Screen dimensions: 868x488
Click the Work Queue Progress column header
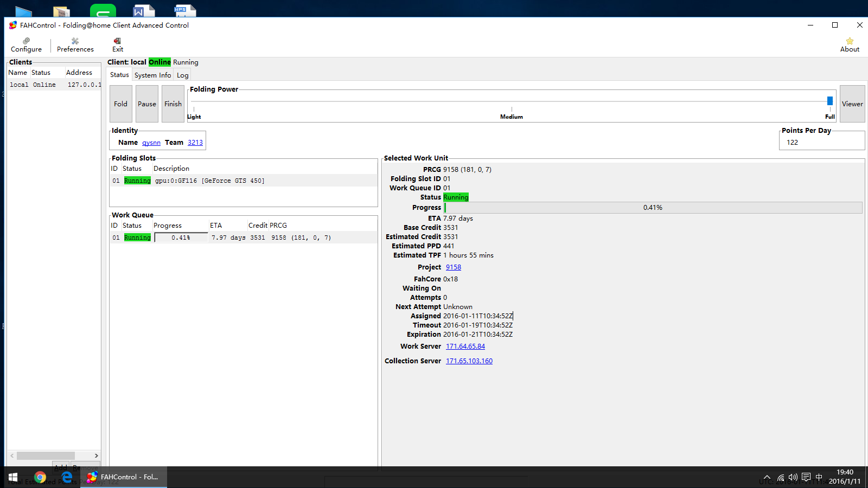(x=180, y=226)
